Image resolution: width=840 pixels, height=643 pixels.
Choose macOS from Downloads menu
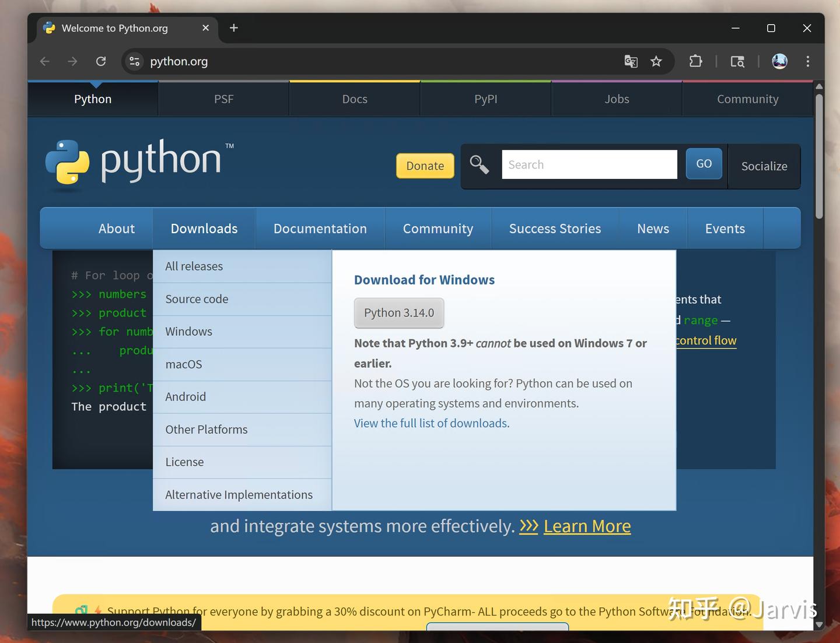coord(242,364)
